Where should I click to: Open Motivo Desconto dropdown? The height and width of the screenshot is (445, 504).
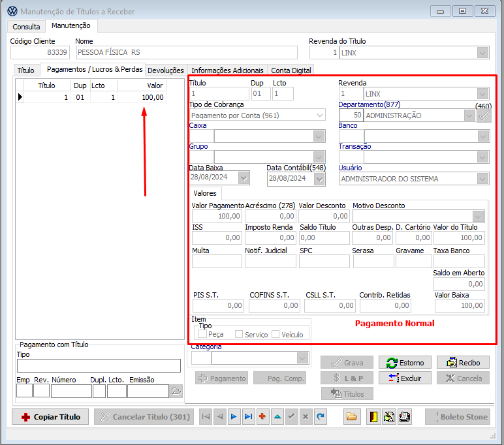pos(478,216)
